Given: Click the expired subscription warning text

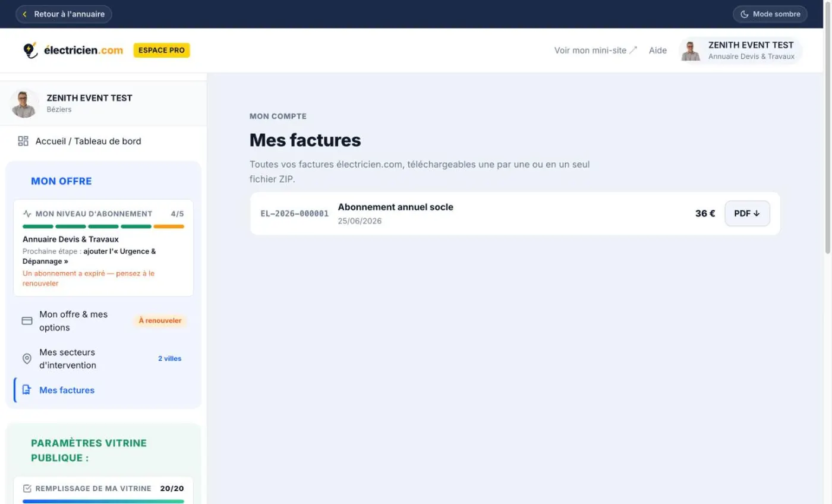Looking at the screenshot, I should pyautogui.click(x=89, y=278).
